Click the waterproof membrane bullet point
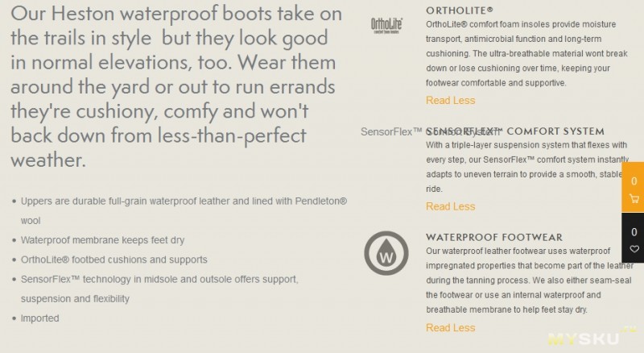Image resolution: width=644 pixels, height=353 pixels. coord(103,240)
